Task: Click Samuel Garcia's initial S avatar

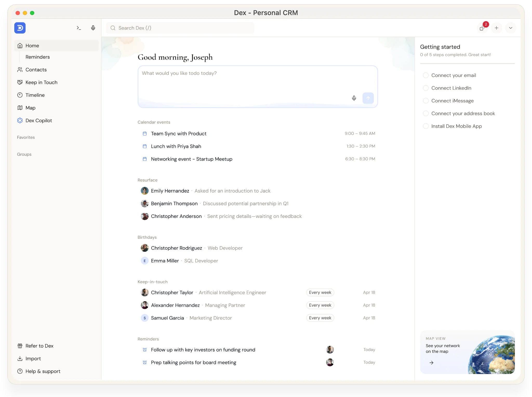Action: pyautogui.click(x=145, y=318)
